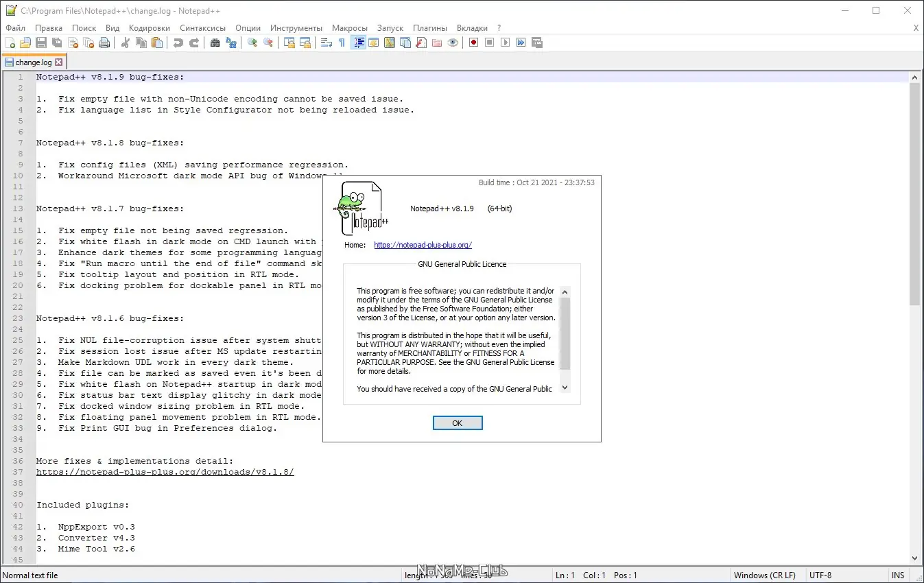Open the Replace tool icon
The image size is (924, 583).
pyautogui.click(x=231, y=43)
